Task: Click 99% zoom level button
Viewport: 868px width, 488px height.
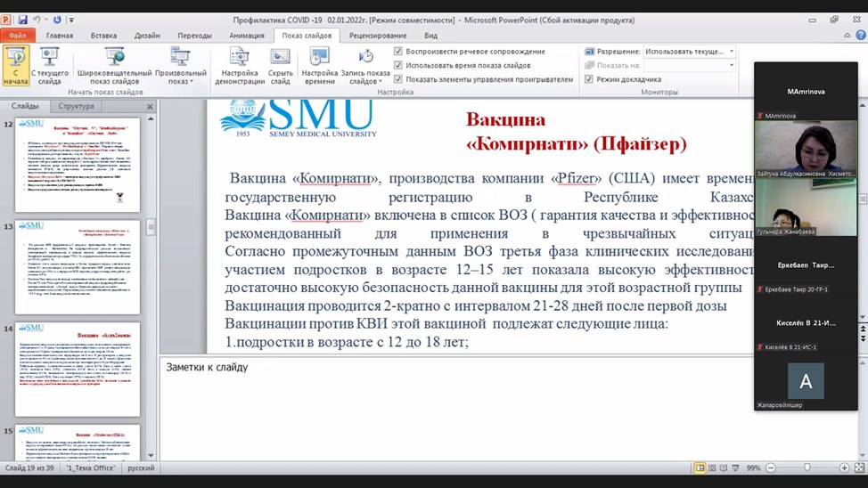Action: point(753,468)
